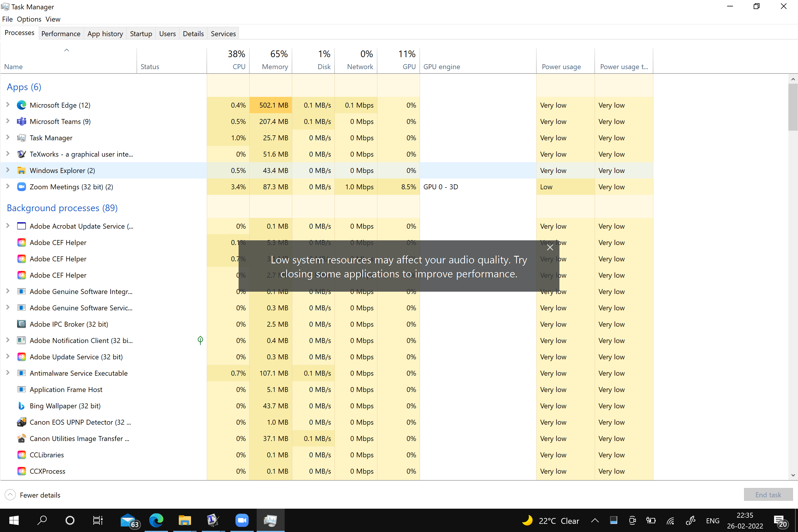The image size is (798, 532).
Task: Switch to the Details tab
Action: tap(193, 34)
